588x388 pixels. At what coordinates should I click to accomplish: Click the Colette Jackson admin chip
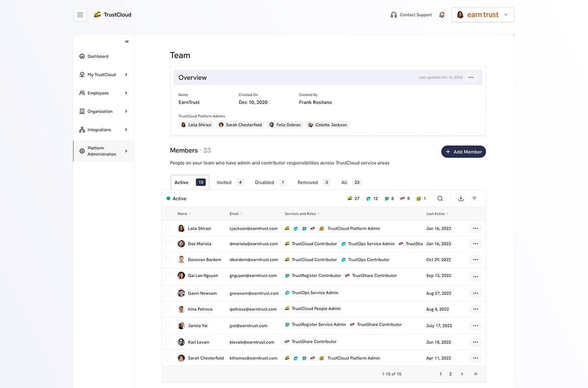pos(327,124)
